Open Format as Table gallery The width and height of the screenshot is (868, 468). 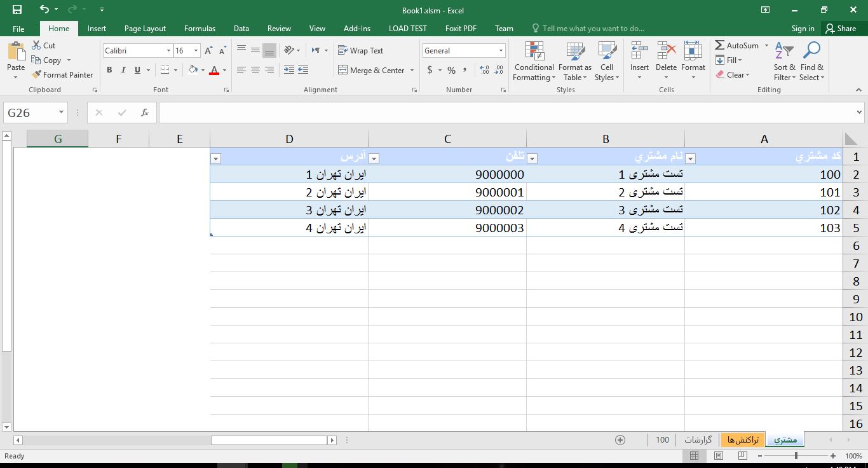575,62
